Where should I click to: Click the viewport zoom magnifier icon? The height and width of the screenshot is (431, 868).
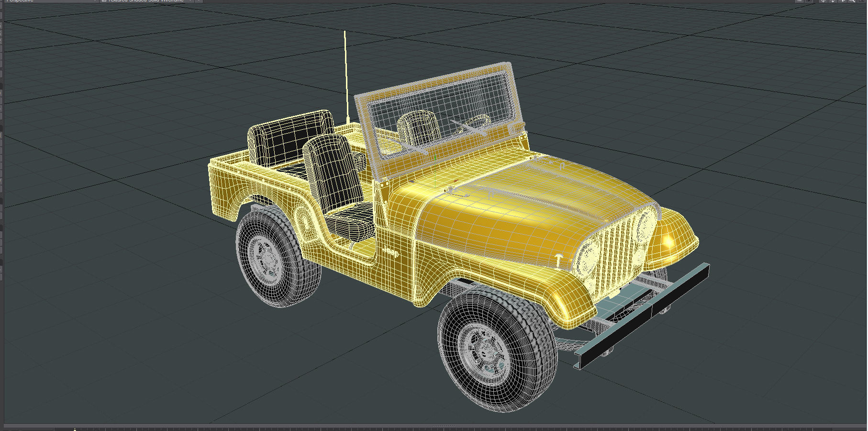(x=852, y=1)
